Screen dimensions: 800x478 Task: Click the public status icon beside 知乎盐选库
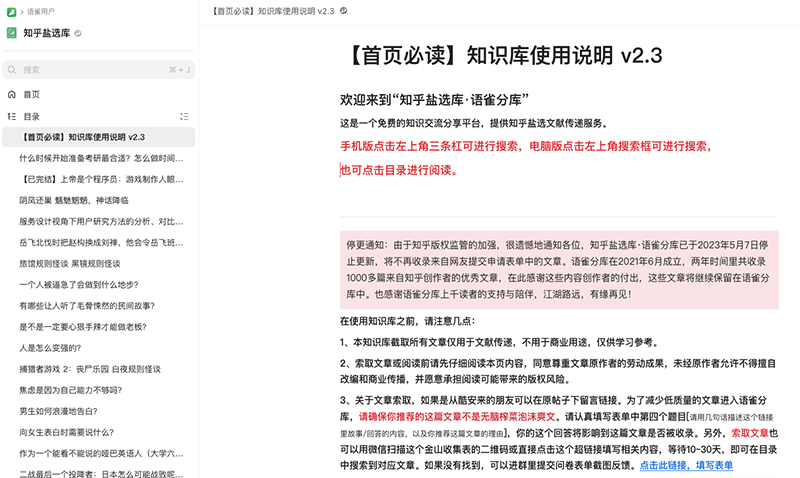(x=78, y=34)
